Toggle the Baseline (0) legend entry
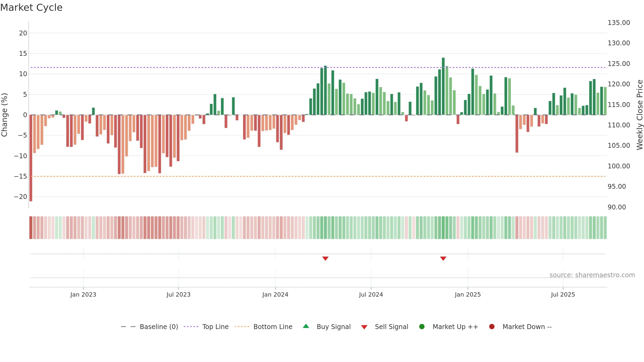Screen dimensions: 644x362 click(x=149, y=327)
